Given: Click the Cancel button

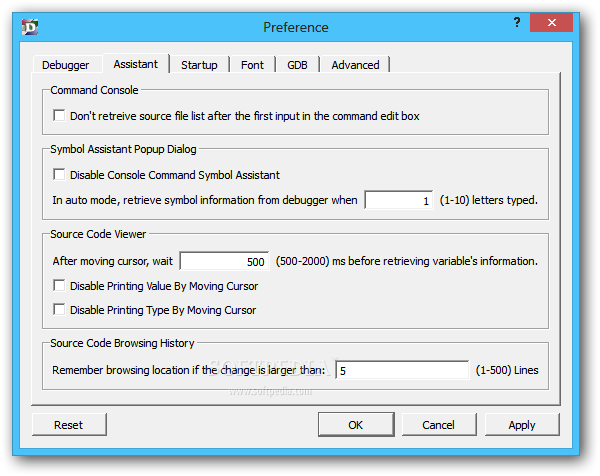Looking at the screenshot, I should (x=439, y=425).
